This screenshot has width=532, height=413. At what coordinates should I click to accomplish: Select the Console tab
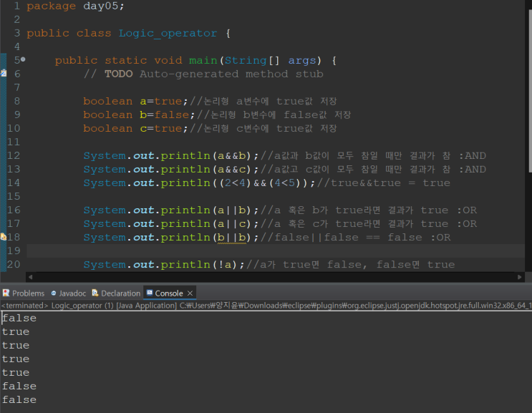169,293
